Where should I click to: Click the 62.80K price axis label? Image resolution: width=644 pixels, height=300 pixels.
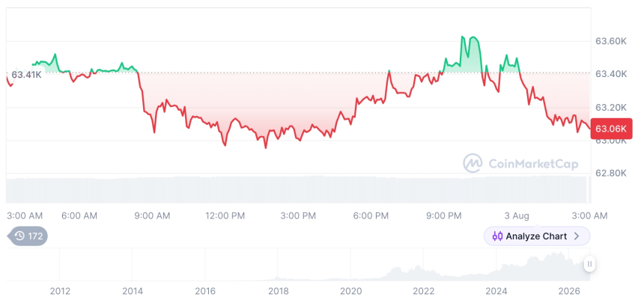click(611, 173)
